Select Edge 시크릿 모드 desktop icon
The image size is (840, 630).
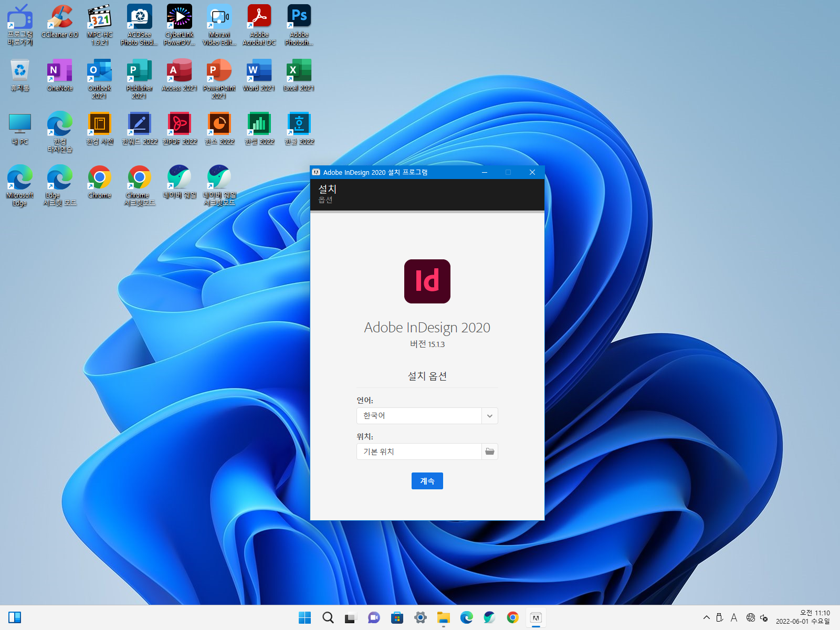coord(60,185)
